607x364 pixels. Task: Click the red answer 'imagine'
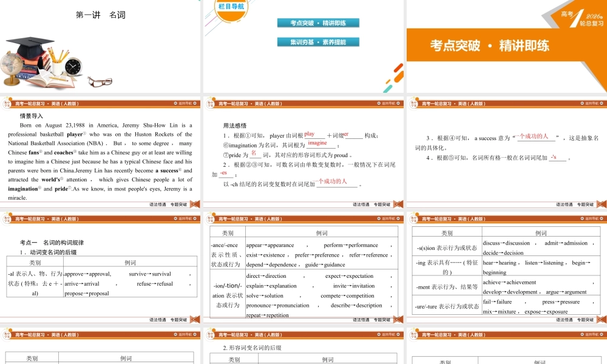click(x=317, y=143)
